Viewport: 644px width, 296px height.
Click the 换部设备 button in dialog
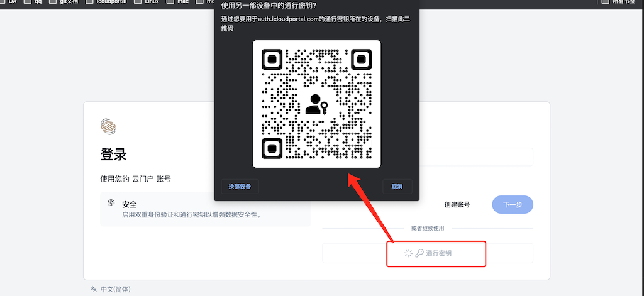point(240,187)
